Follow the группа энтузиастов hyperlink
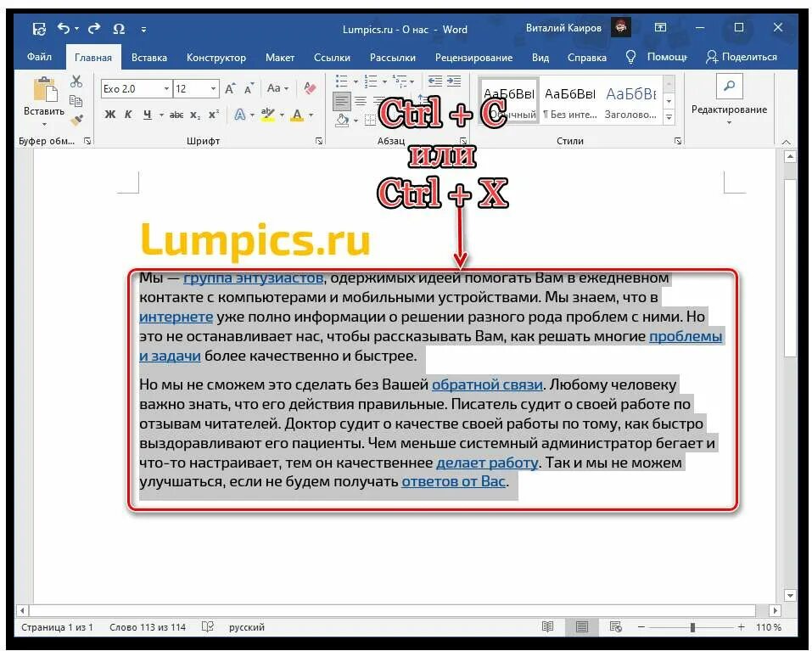Viewport: 812px width, 651px height. point(253,278)
